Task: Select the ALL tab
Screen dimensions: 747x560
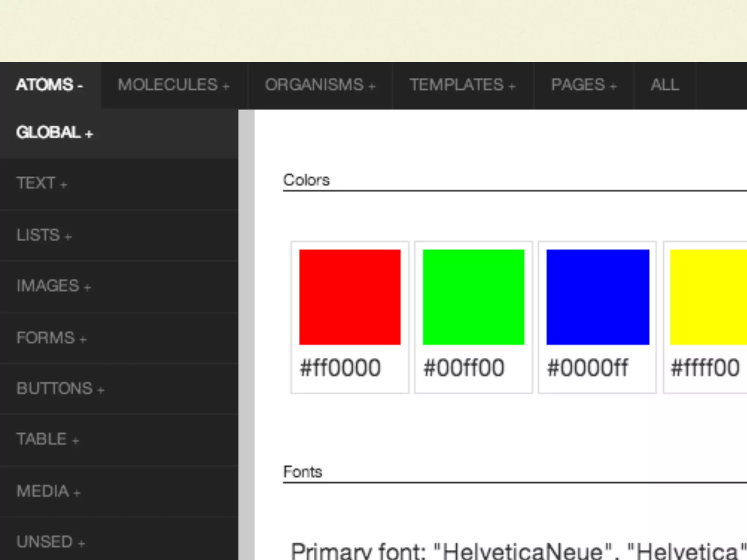Action: tap(665, 85)
